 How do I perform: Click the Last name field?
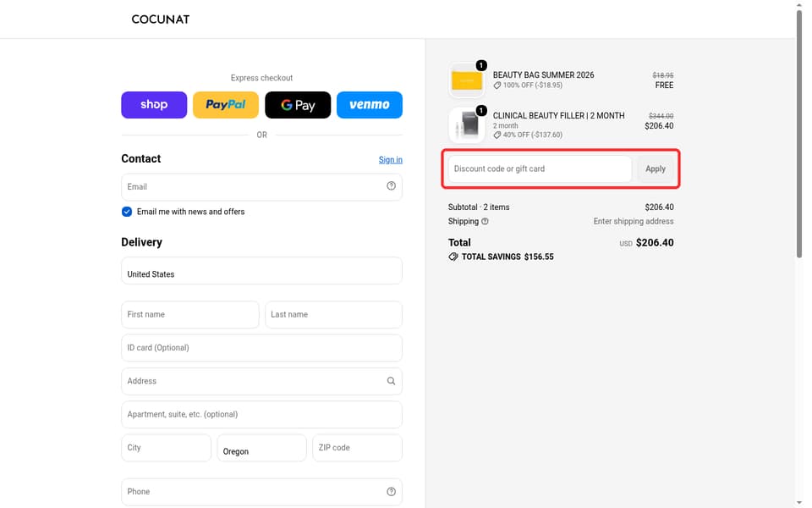click(x=333, y=315)
